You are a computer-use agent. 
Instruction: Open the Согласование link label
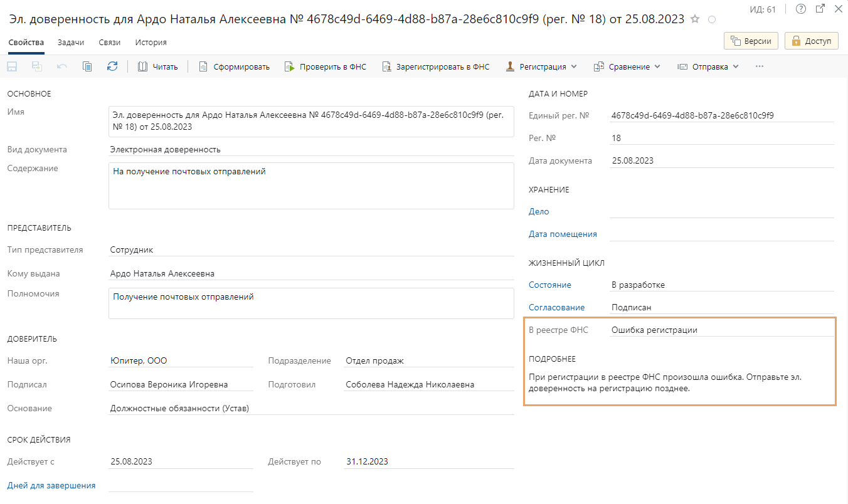(x=556, y=307)
